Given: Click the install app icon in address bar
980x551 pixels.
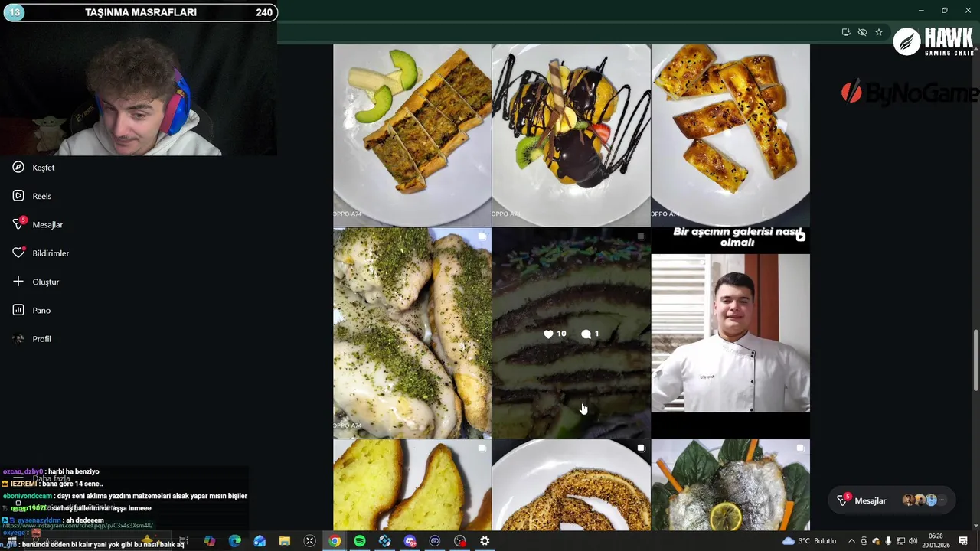Looking at the screenshot, I should coord(846,32).
